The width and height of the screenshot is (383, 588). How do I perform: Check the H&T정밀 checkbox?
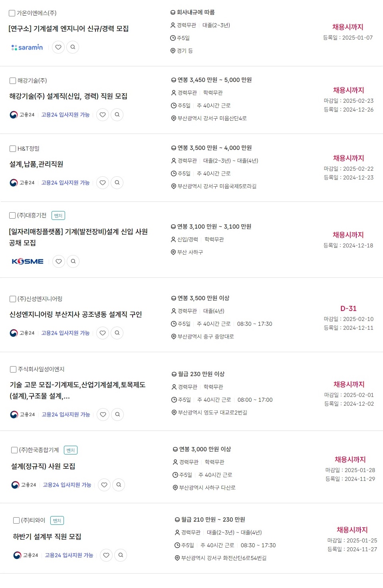pyautogui.click(x=13, y=149)
